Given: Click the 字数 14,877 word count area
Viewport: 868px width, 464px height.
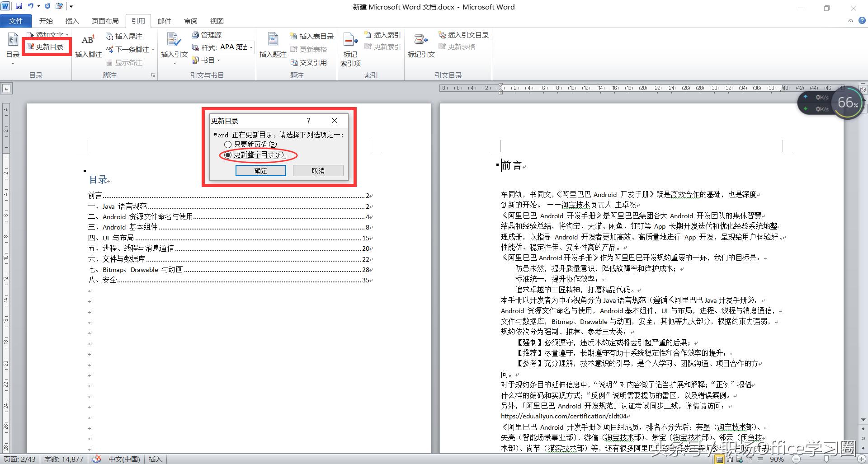Looking at the screenshot, I should point(63,459).
